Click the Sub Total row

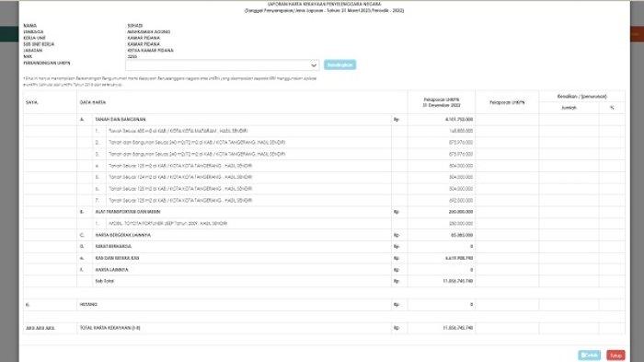tap(325, 281)
